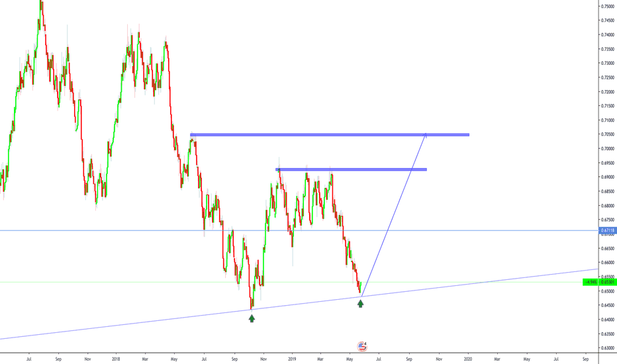Viewport: 617px width, 364px height.
Task: Click the 0.72000 price axis label
Action: pos(608,92)
